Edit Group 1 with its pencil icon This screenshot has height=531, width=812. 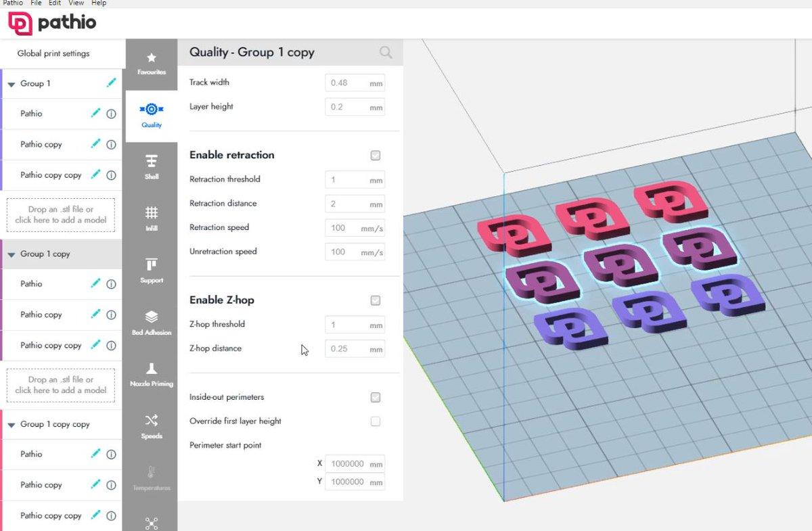click(111, 83)
